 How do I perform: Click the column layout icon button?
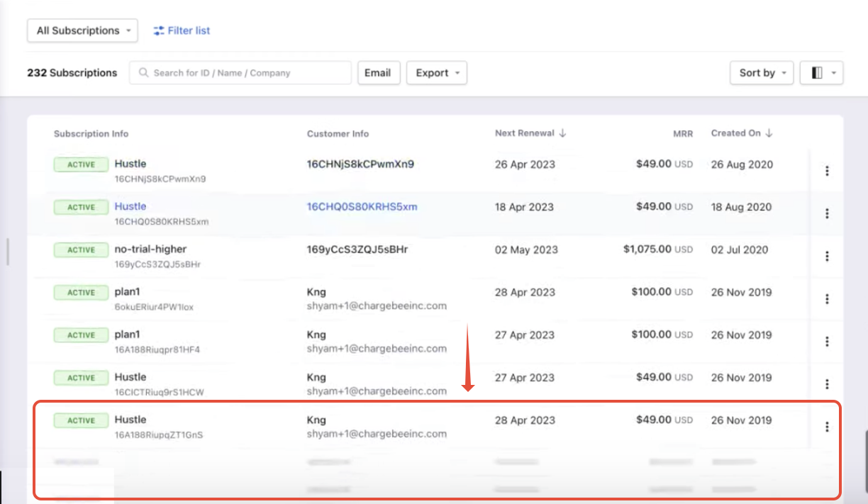(821, 72)
